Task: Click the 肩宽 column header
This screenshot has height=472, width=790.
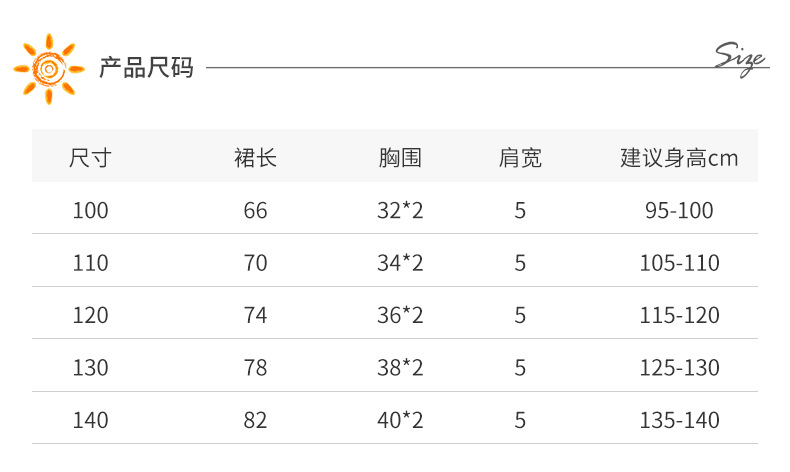Action: [x=520, y=157]
